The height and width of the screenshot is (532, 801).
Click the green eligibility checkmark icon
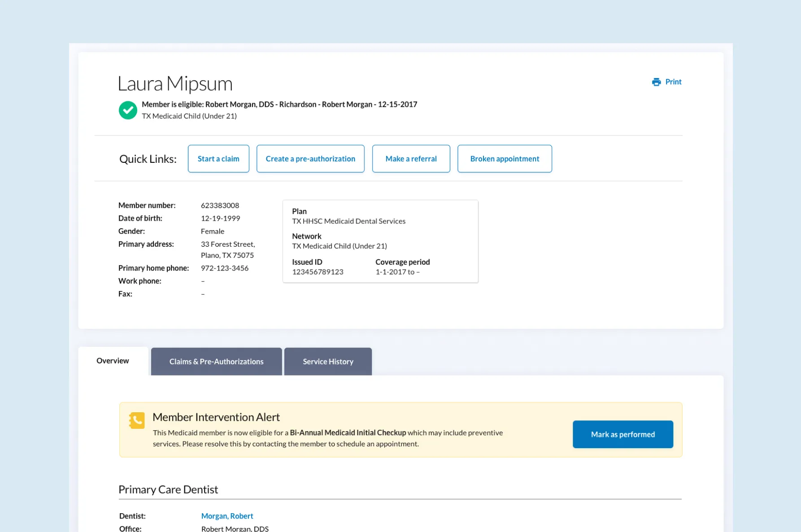128,110
